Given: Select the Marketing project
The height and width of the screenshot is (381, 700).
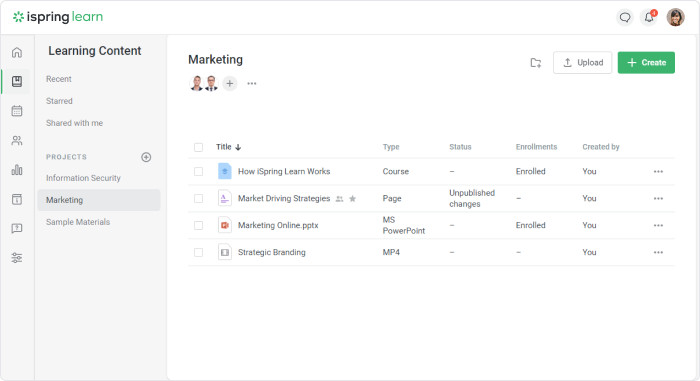Looking at the screenshot, I should pos(99,200).
